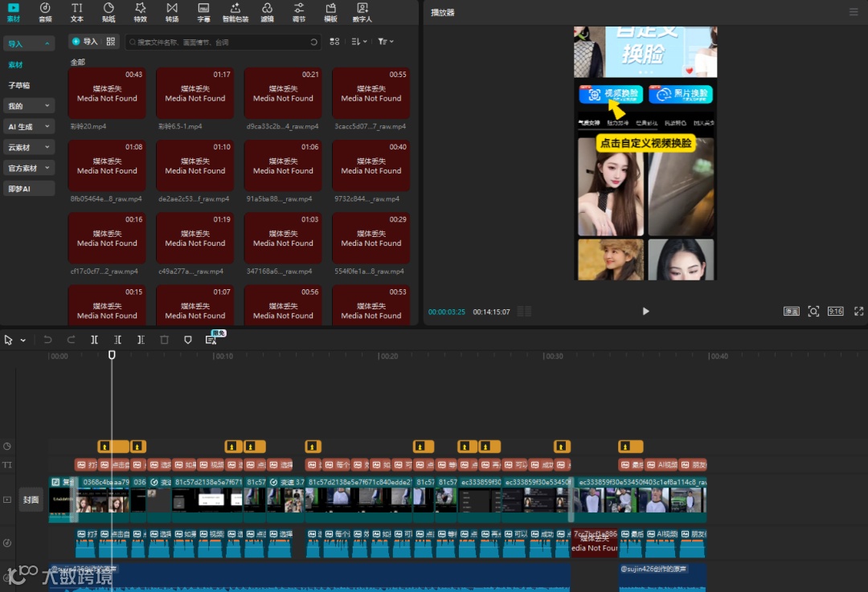Open the 模板 (Templates) tab
868x592 pixels.
click(330, 11)
